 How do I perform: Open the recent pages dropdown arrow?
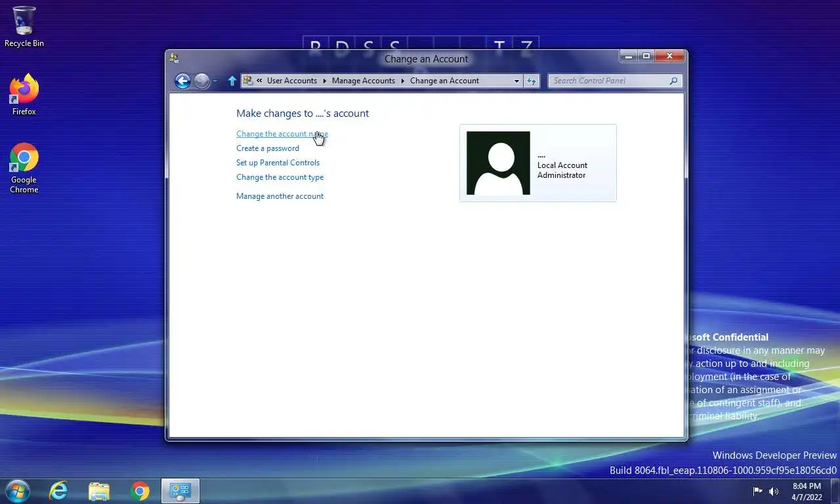click(x=215, y=81)
